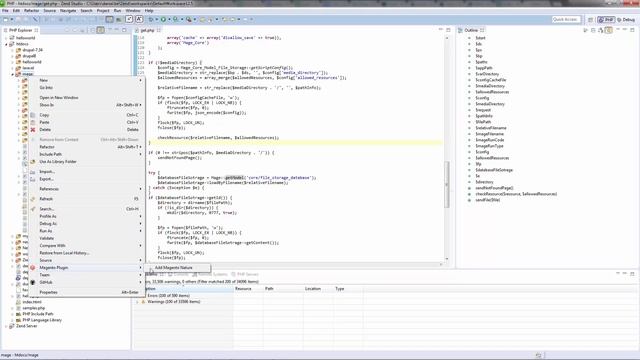
Task: Expand the Team submenu arrow
Action: 140,275
